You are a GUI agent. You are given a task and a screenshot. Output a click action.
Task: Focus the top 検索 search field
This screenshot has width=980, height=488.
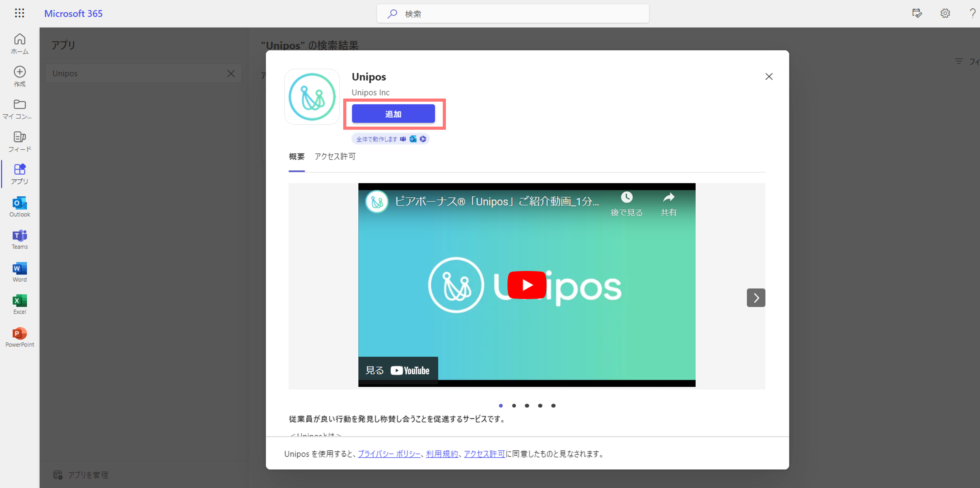(513, 14)
